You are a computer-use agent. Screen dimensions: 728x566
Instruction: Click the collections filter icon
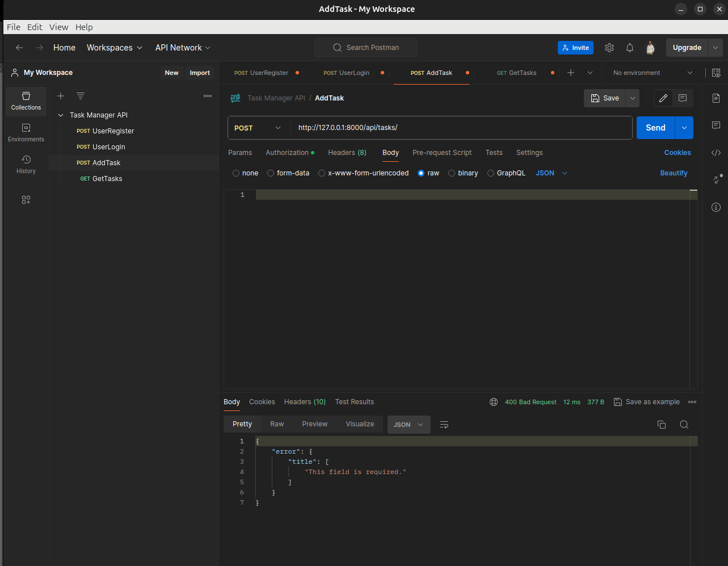(81, 96)
